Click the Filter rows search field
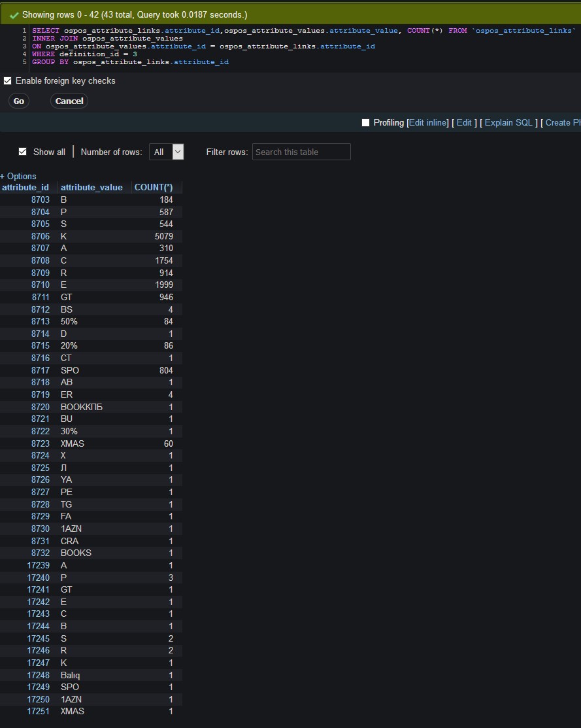The height and width of the screenshot is (728, 581). pyautogui.click(x=301, y=151)
